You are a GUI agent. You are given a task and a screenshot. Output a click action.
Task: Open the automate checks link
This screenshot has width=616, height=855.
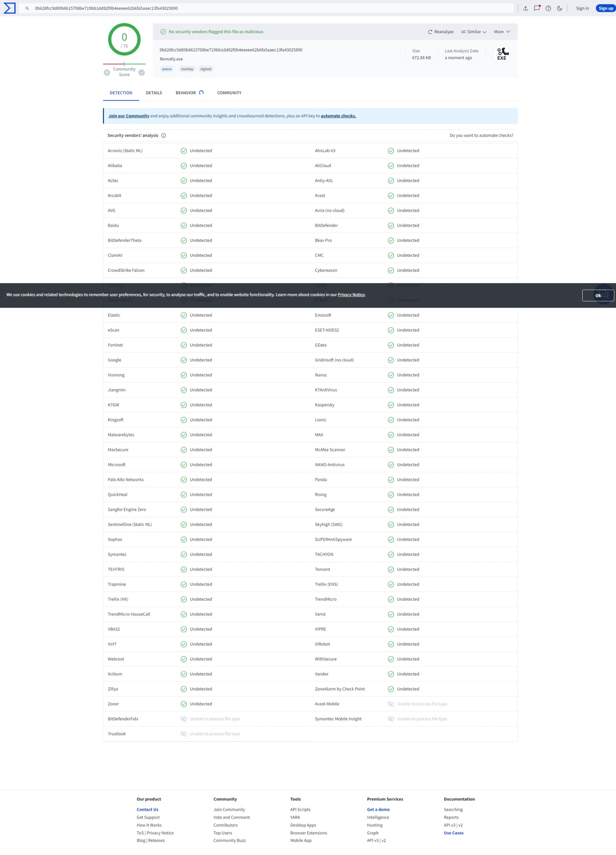(338, 116)
